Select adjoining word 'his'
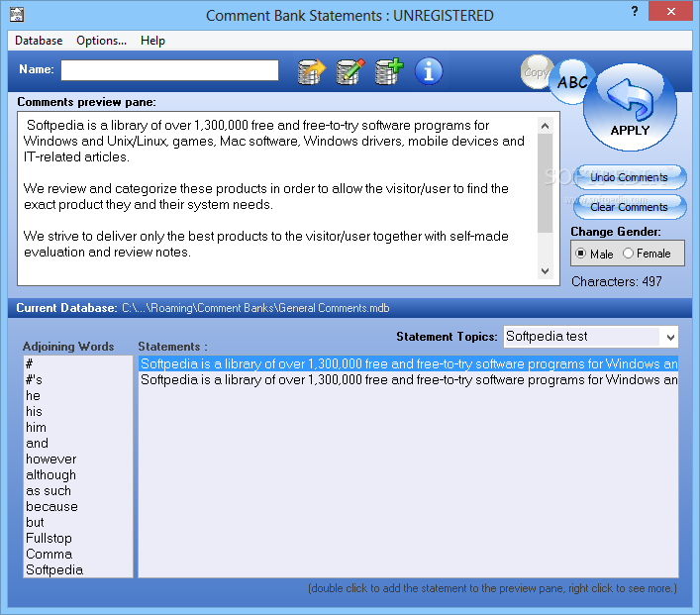Screen dimensions: 700x615 [78, 411]
